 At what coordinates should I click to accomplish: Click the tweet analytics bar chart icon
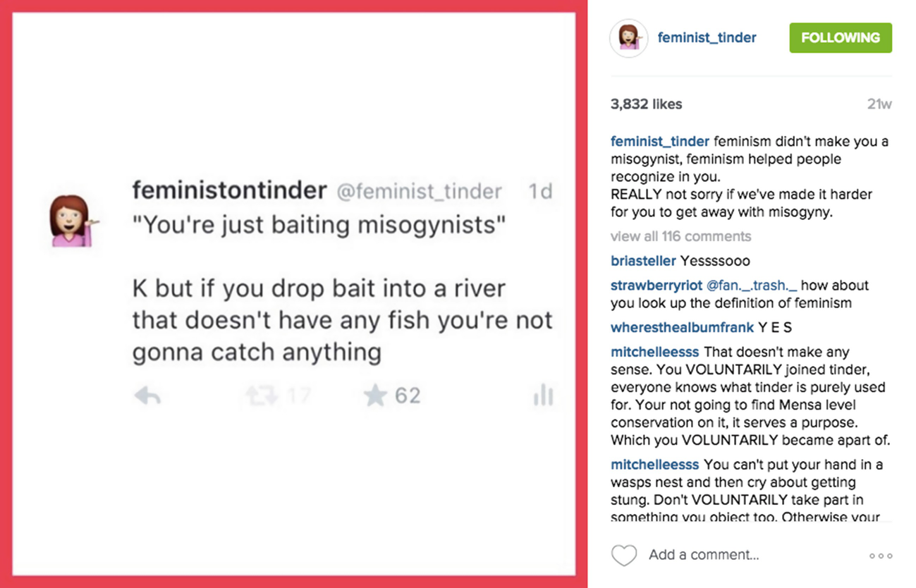pyautogui.click(x=543, y=396)
